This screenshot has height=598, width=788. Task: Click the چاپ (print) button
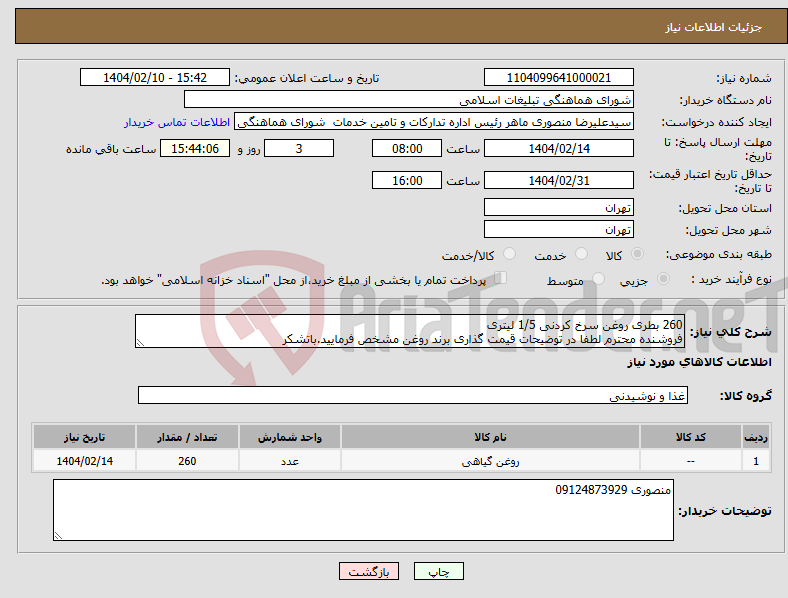click(x=439, y=571)
